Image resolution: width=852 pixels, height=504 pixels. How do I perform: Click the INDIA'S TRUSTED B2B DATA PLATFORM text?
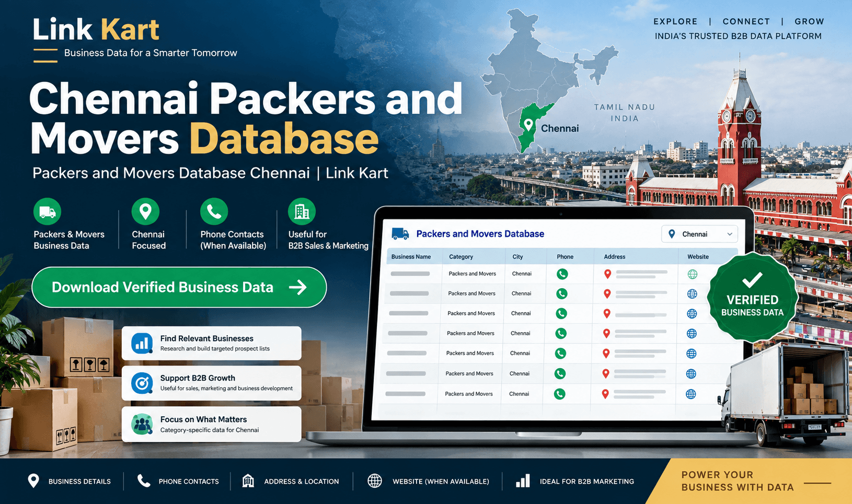(x=738, y=36)
